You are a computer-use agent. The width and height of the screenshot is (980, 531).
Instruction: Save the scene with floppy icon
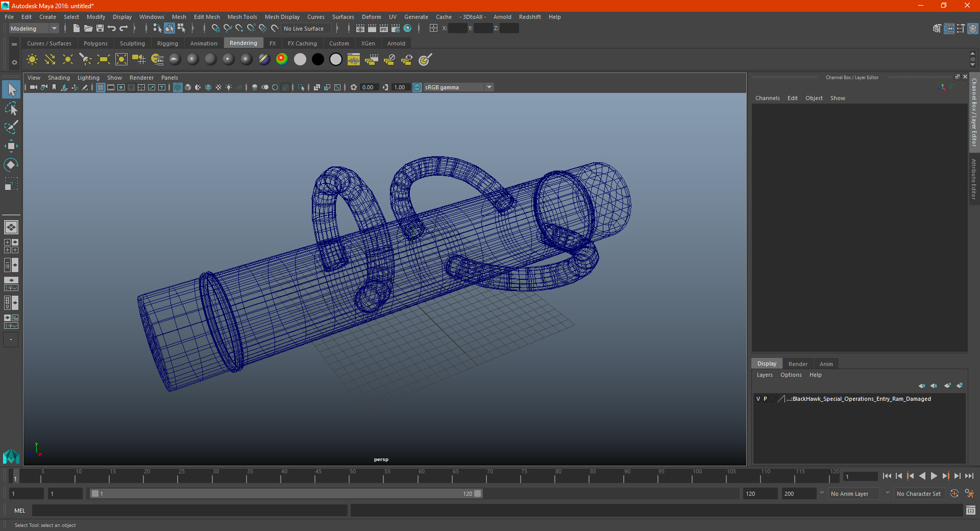click(100, 29)
